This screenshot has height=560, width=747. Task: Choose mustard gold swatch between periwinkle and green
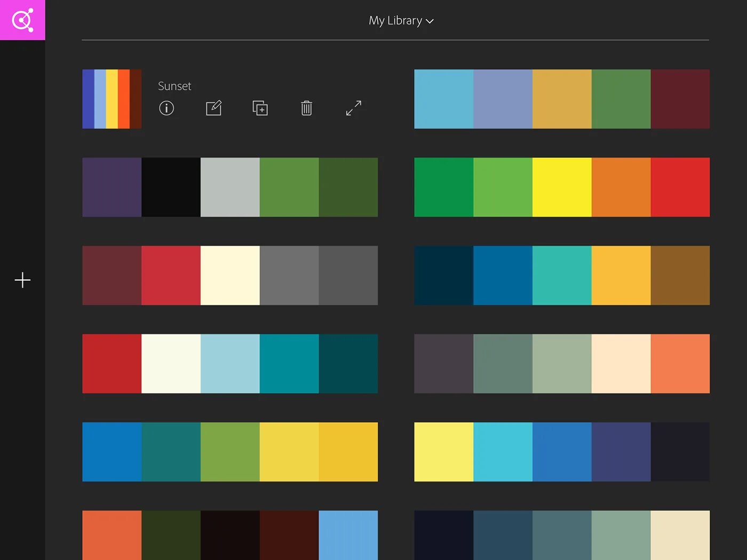562,99
